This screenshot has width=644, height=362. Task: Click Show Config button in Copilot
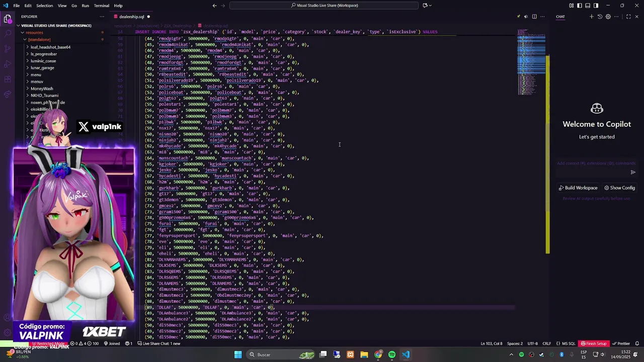coord(619,188)
